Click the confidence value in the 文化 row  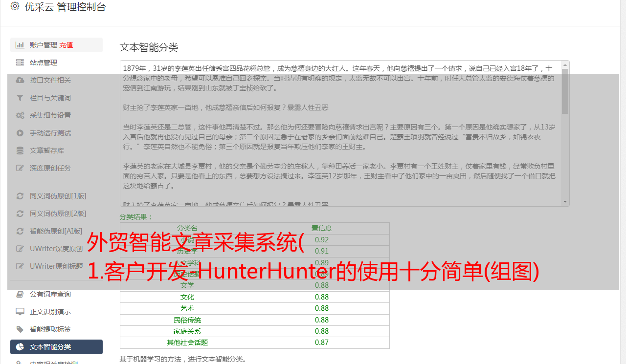322,297
